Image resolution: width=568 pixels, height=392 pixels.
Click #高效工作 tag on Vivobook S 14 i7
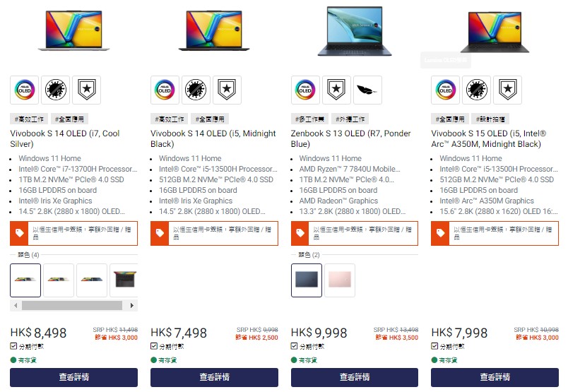[x=29, y=119]
